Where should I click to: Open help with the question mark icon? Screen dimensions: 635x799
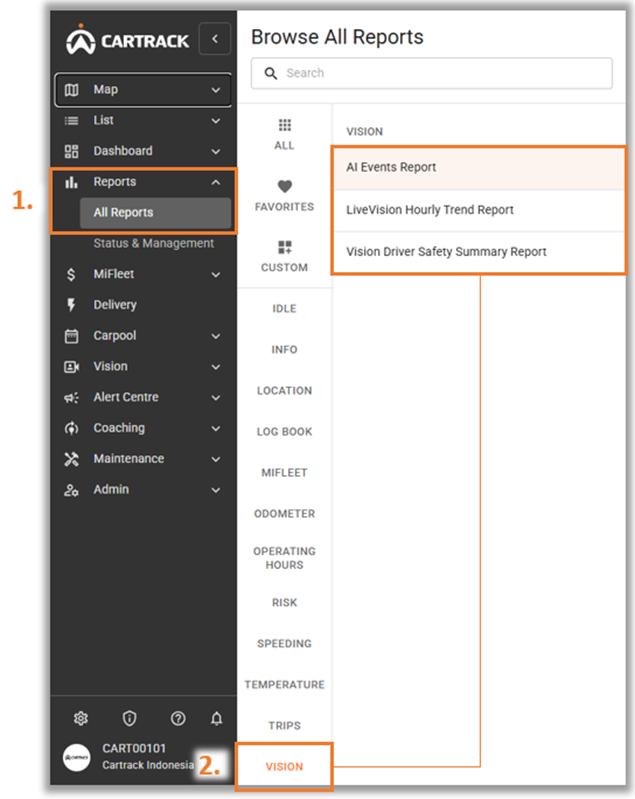point(178,718)
